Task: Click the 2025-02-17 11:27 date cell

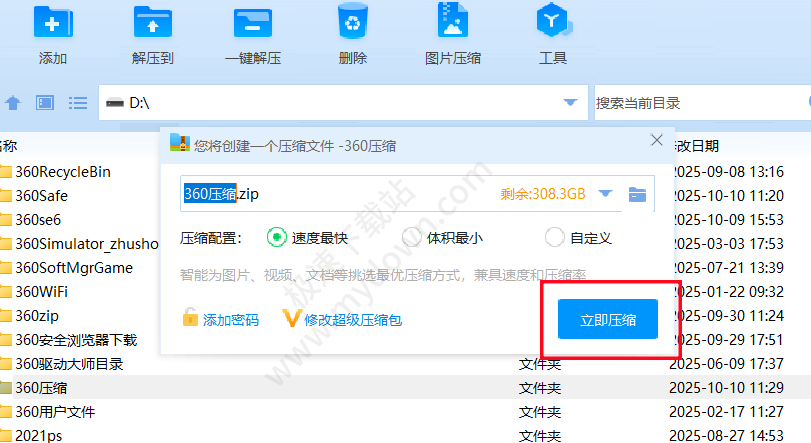Action: tap(726, 412)
